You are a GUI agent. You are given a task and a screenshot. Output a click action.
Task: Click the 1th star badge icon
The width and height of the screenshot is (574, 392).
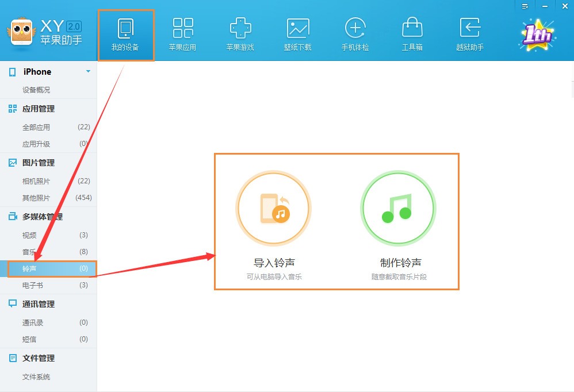[537, 35]
